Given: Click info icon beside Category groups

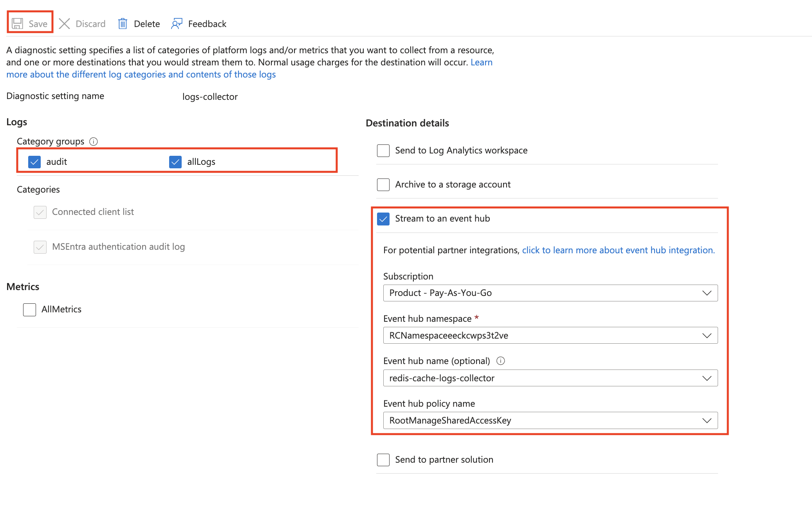Looking at the screenshot, I should (94, 141).
